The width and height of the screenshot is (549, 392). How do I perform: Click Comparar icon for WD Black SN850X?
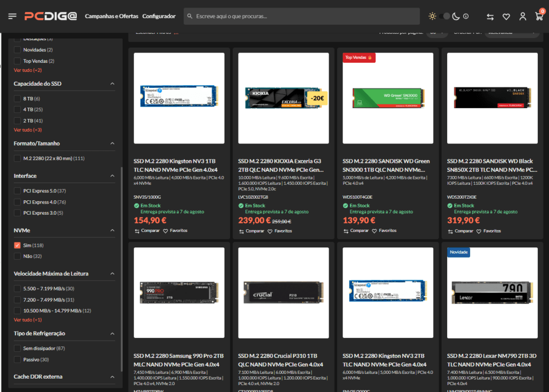coord(450,231)
